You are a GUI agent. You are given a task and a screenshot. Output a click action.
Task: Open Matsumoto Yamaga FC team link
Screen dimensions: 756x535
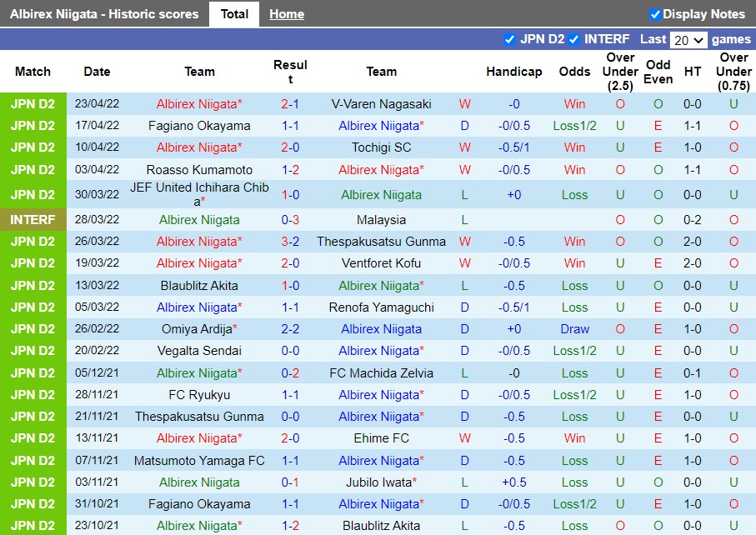click(199, 461)
